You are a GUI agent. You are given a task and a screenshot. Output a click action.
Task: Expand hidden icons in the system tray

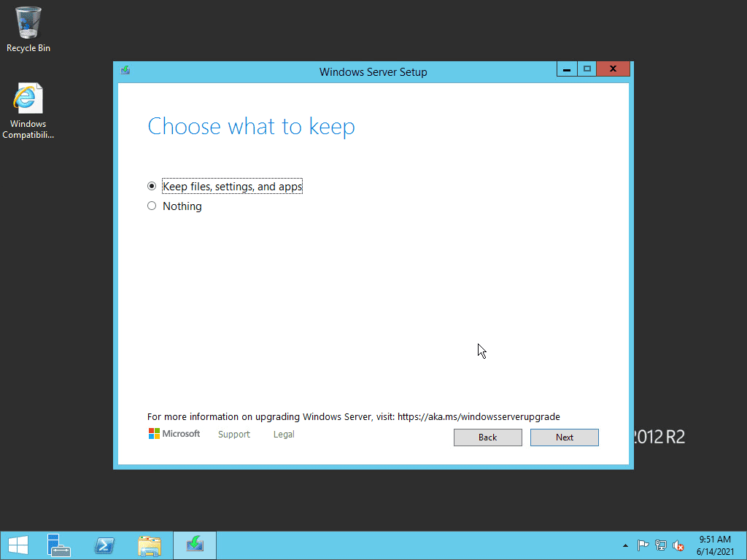[625, 545]
